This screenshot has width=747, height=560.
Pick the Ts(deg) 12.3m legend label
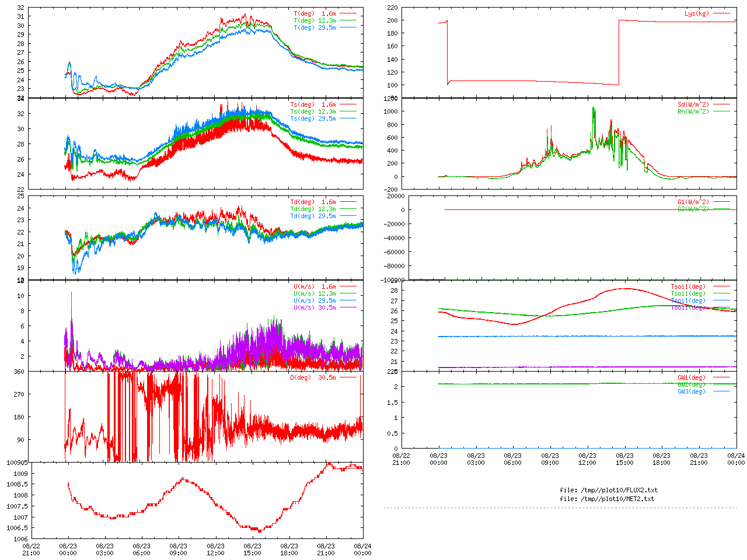click(313, 112)
